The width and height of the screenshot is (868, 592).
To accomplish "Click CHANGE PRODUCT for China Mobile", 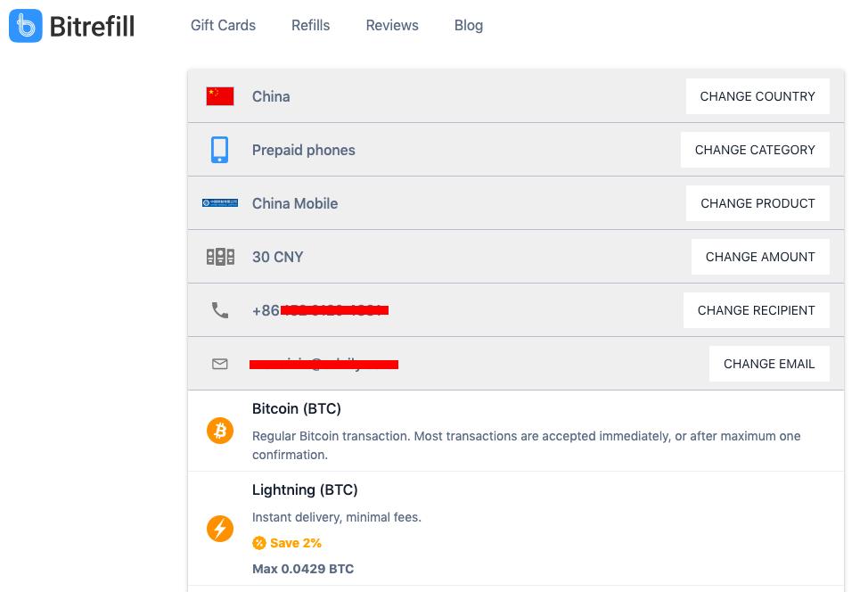I will pos(757,202).
